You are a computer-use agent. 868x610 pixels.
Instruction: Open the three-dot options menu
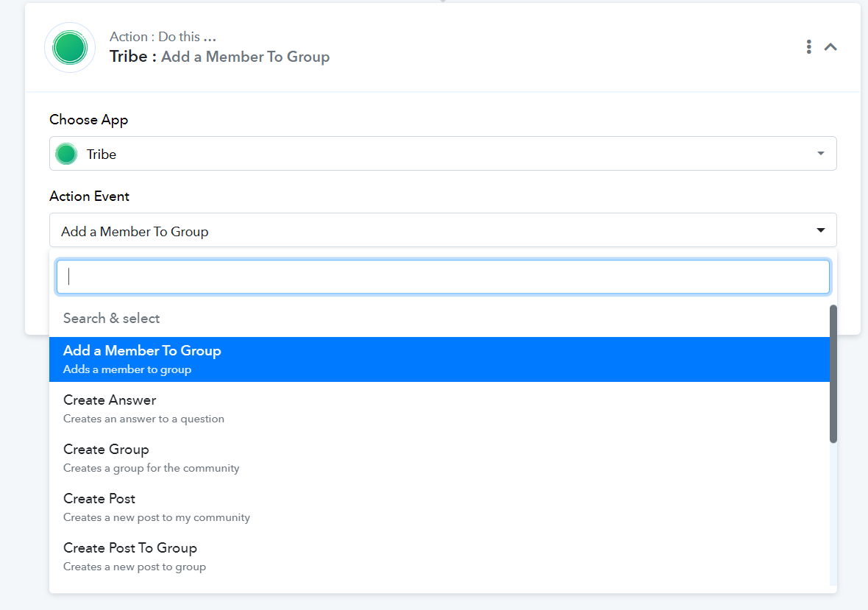point(808,47)
